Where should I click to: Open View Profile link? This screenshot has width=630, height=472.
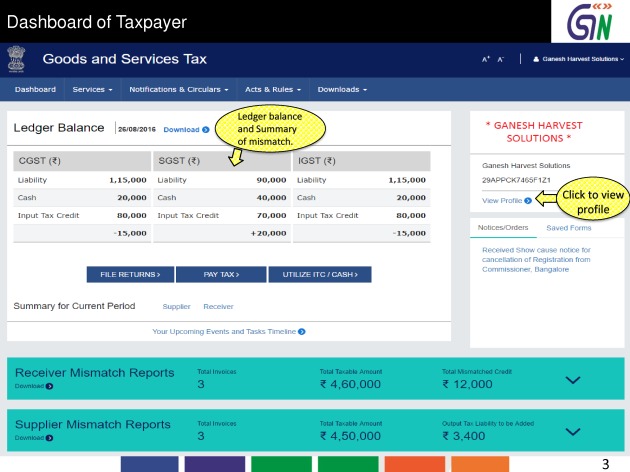click(502, 200)
